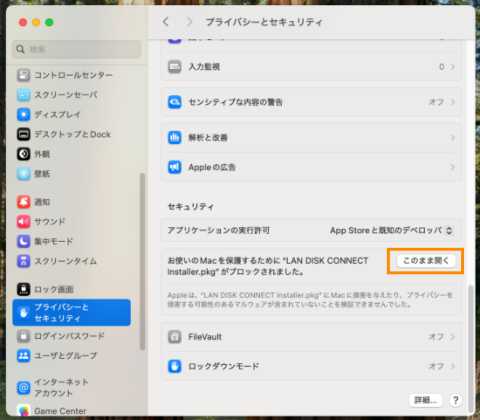Click the FileVault オフ status text
The image size is (480, 420).
(x=436, y=337)
